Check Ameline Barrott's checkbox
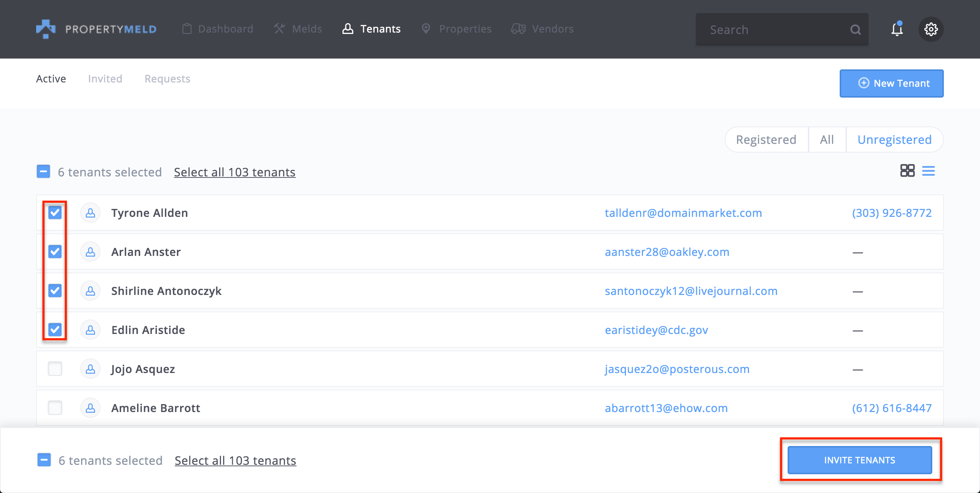 [55, 408]
